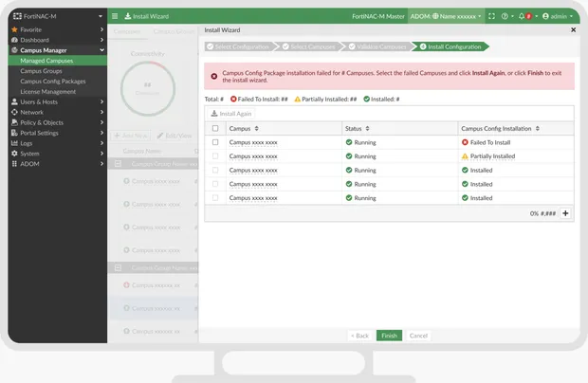Open Managed Campuses in sidebar

[58, 61]
